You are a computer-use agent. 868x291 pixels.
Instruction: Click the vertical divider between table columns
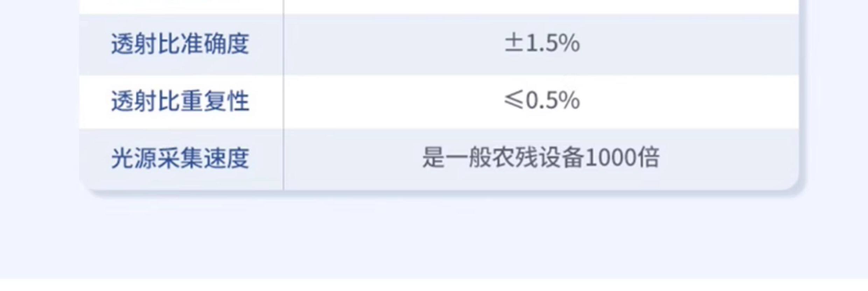click(x=283, y=95)
